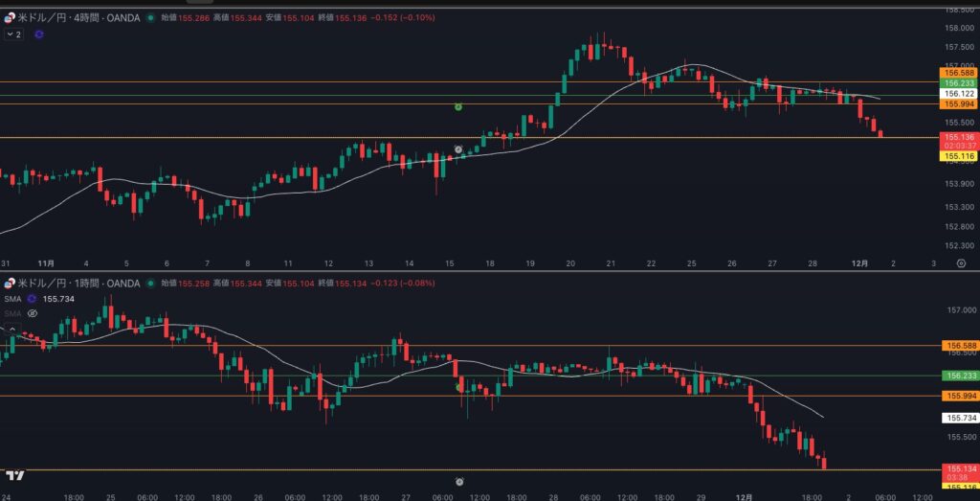The width and height of the screenshot is (980, 501).
Task: Click the alarm clock icon on the 1-hour time axis
Action: click(459, 481)
